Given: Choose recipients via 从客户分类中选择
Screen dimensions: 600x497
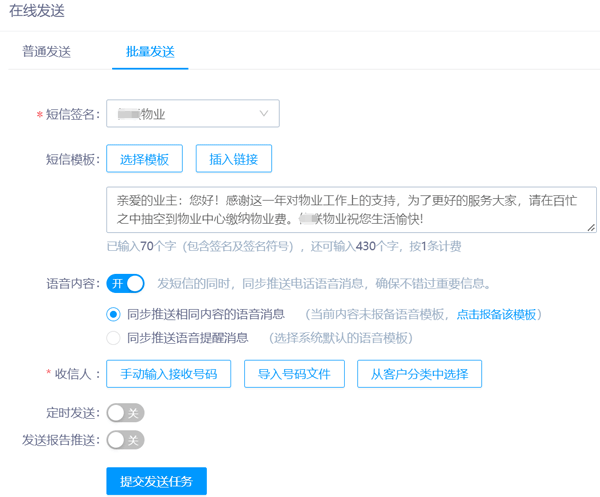Looking at the screenshot, I should click(x=419, y=374).
